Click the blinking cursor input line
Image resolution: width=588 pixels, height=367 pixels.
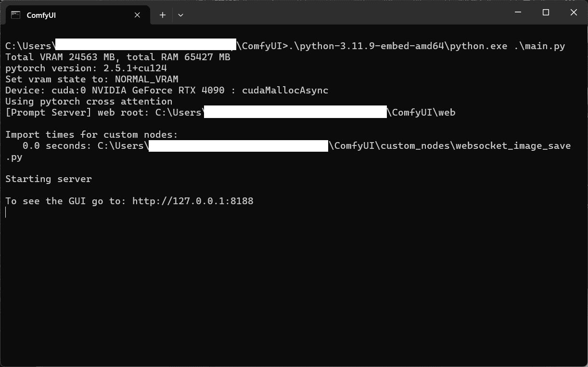click(6, 212)
